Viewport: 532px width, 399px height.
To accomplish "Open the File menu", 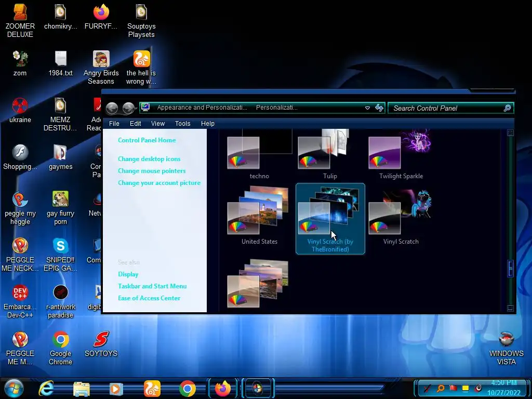I will click(x=114, y=124).
